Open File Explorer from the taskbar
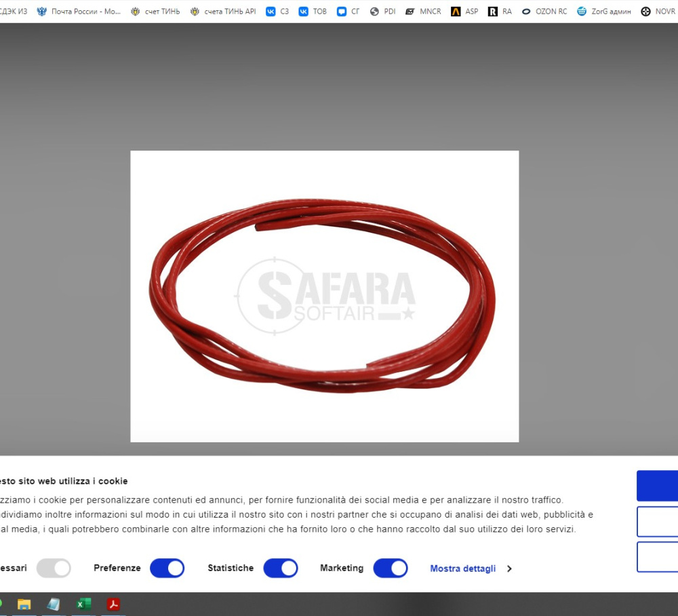 [x=24, y=604]
